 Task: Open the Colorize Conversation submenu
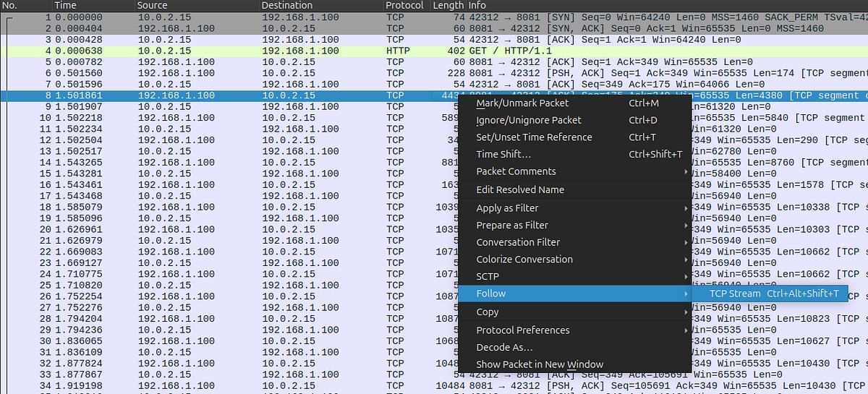[575, 260]
